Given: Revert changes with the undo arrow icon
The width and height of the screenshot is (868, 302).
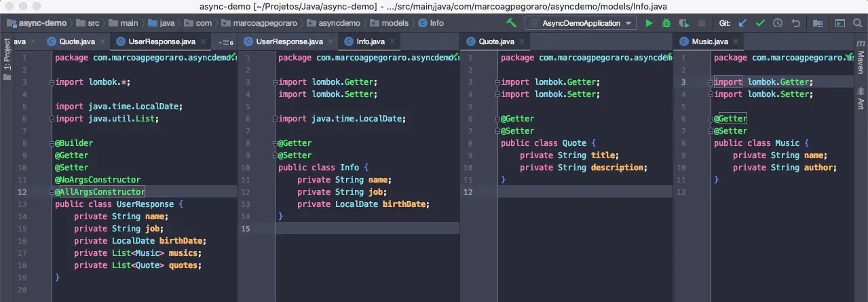Looking at the screenshot, I should point(795,23).
